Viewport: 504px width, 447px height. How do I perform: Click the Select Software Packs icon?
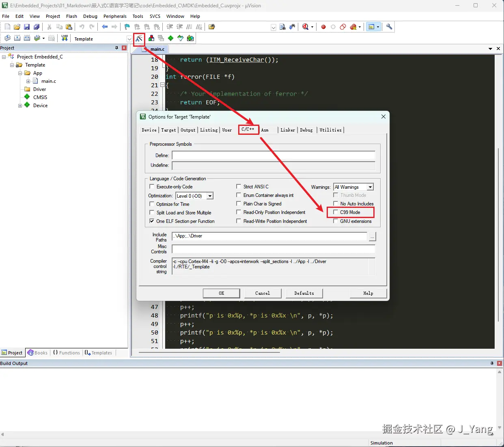click(180, 38)
